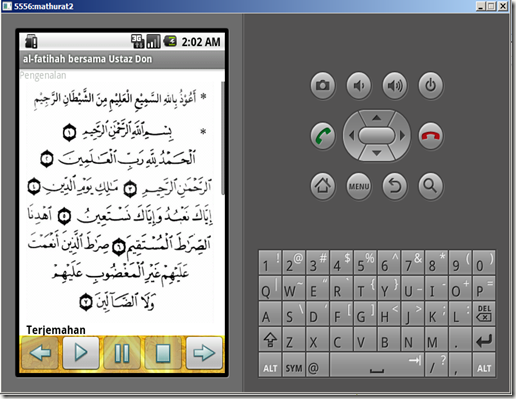Click the magnifier search button
Screen dimensions: 516x399
[x=431, y=186]
